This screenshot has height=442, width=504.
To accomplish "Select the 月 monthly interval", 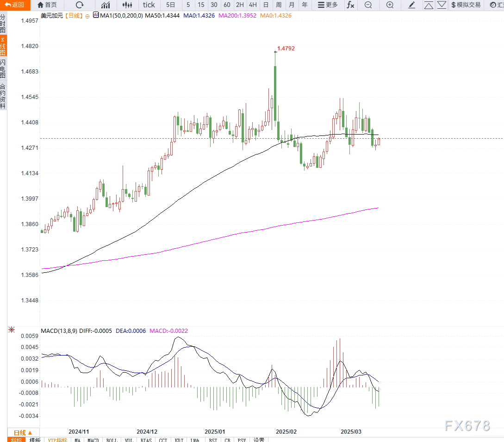I will coord(292,5).
